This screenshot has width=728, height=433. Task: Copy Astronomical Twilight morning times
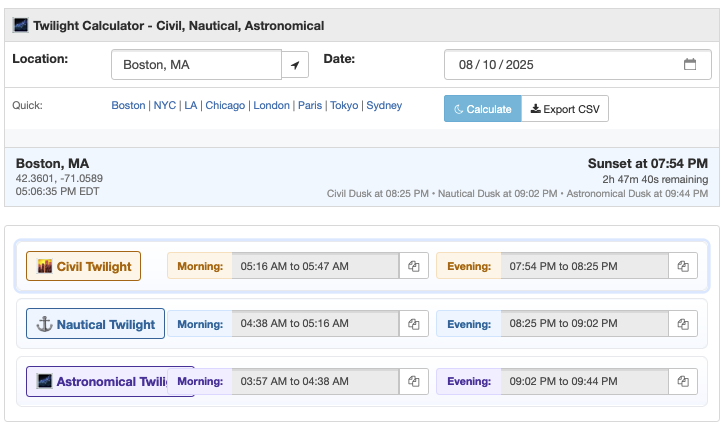pos(414,381)
